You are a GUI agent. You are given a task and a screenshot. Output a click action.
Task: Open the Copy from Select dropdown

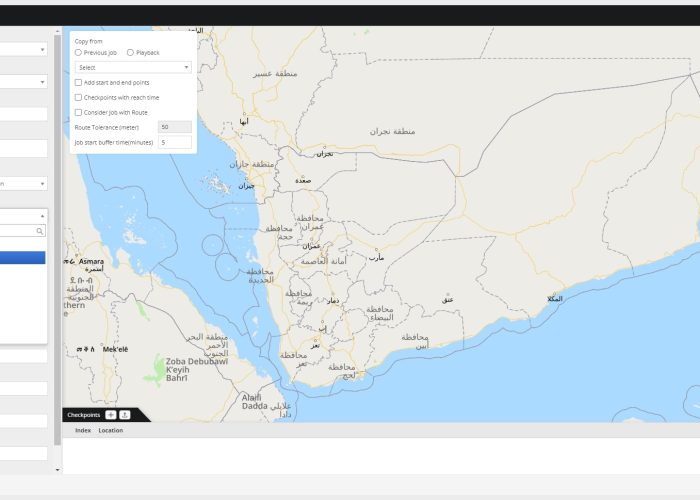132,67
